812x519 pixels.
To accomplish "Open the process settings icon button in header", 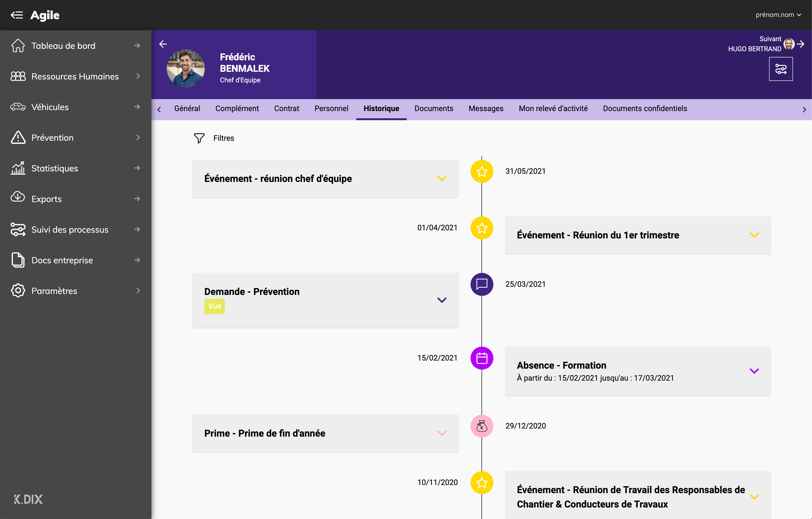I will pos(781,69).
